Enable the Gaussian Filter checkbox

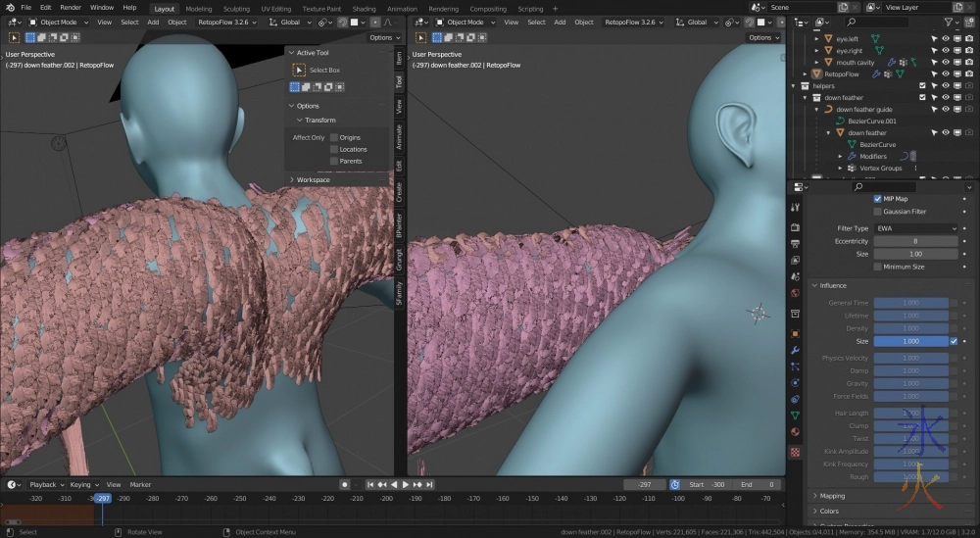[877, 212]
